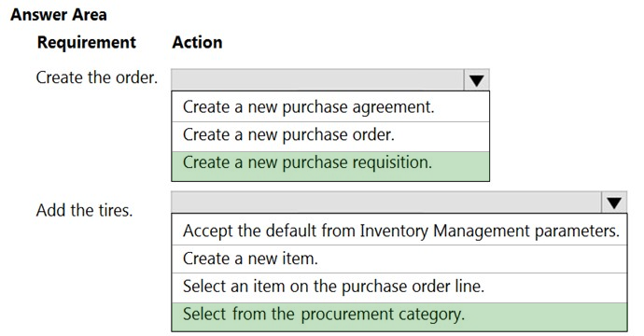
Task: Click the Requirement column header
Action: (x=86, y=42)
